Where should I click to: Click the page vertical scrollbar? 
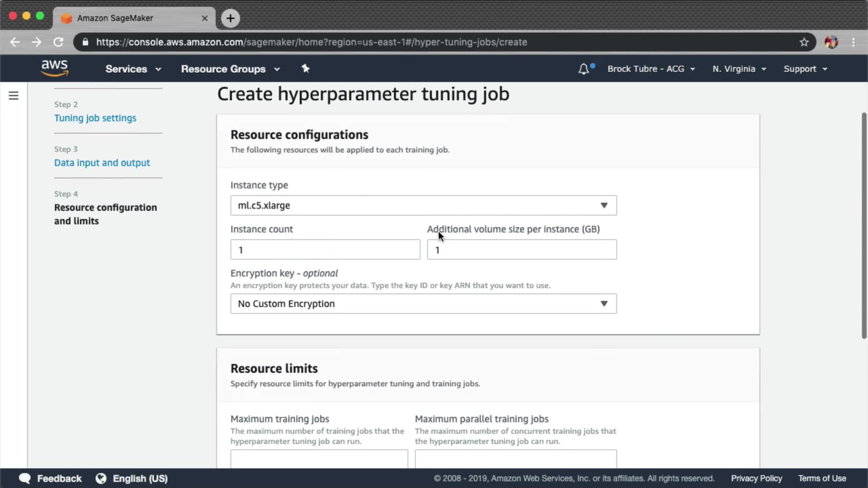coord(863,226)
